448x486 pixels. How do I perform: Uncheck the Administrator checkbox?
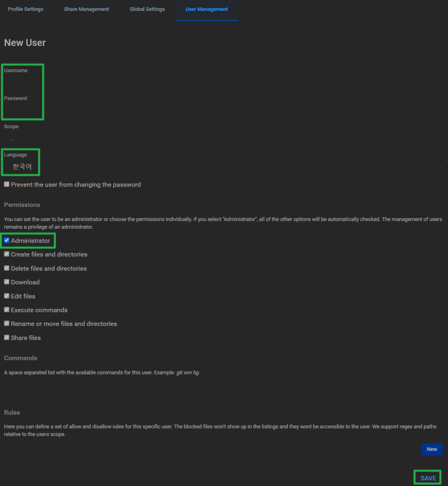click(7, 241)
